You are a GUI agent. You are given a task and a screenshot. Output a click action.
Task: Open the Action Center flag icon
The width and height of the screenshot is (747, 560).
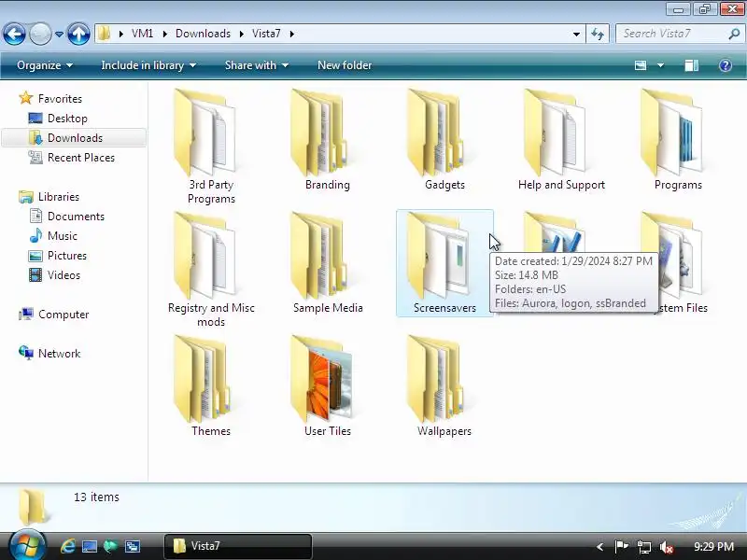(x=621, y=547)
